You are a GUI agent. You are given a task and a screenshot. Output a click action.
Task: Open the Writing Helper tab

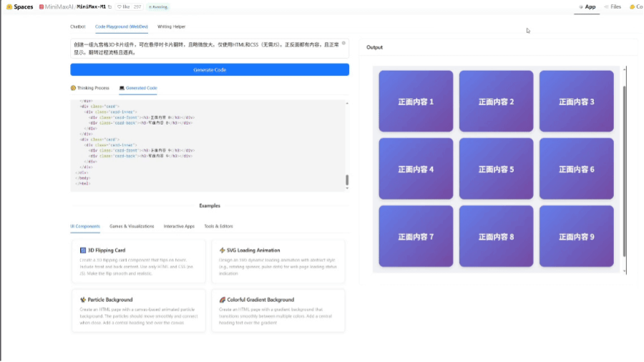click(171, 26)
